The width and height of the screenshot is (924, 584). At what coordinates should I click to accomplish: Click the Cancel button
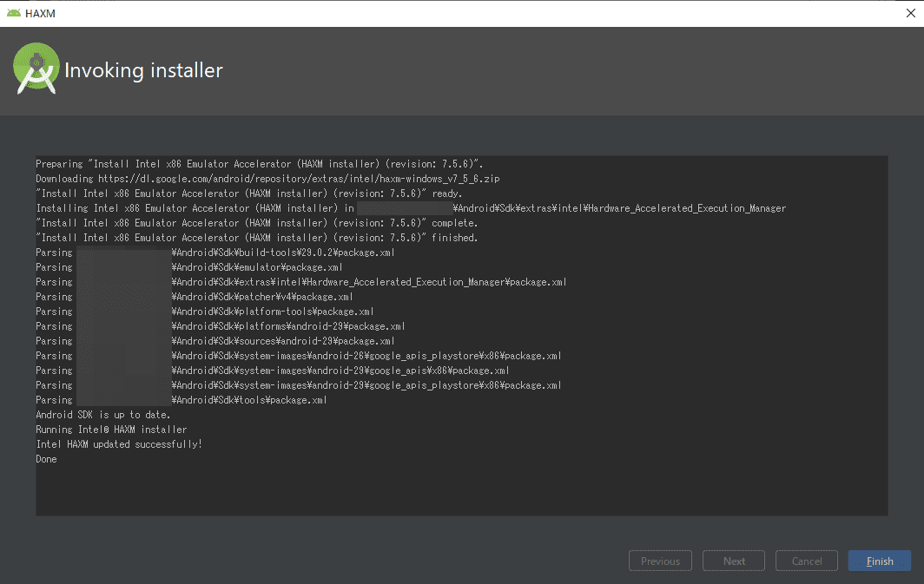pos(807,561)
